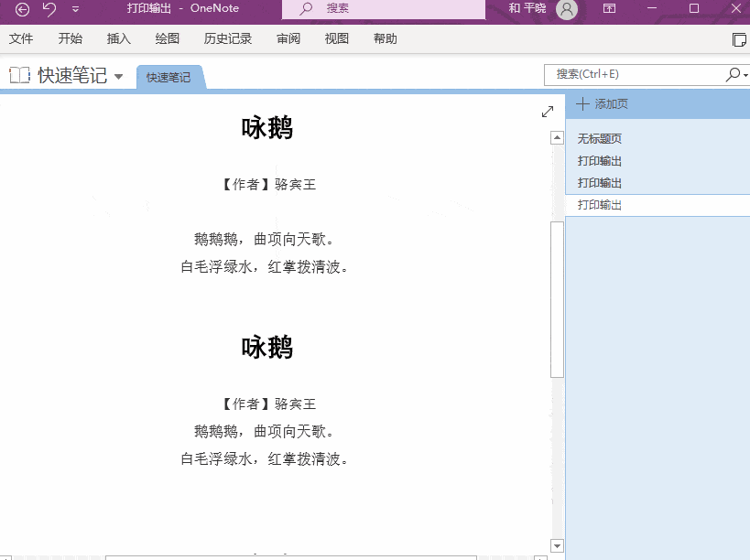Click the vertical scrollbar down arrow
750x560 pixels.
[x=558, y=545]
